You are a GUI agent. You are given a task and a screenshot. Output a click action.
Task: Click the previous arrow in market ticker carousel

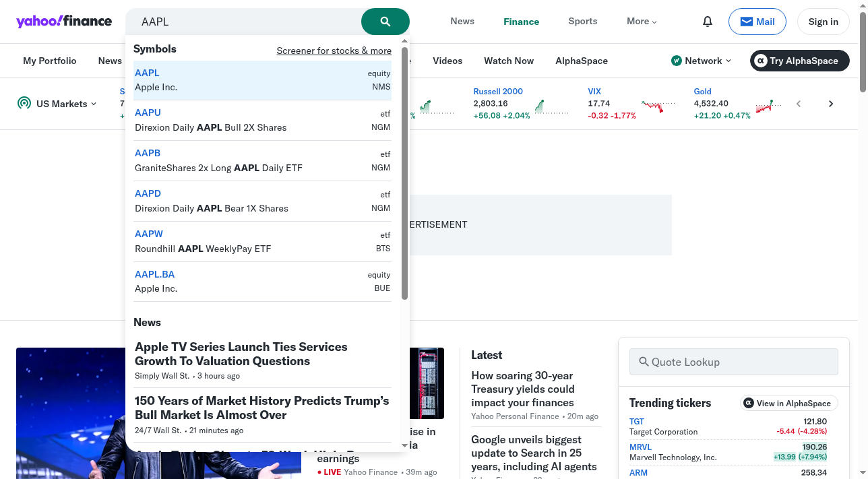799,104
